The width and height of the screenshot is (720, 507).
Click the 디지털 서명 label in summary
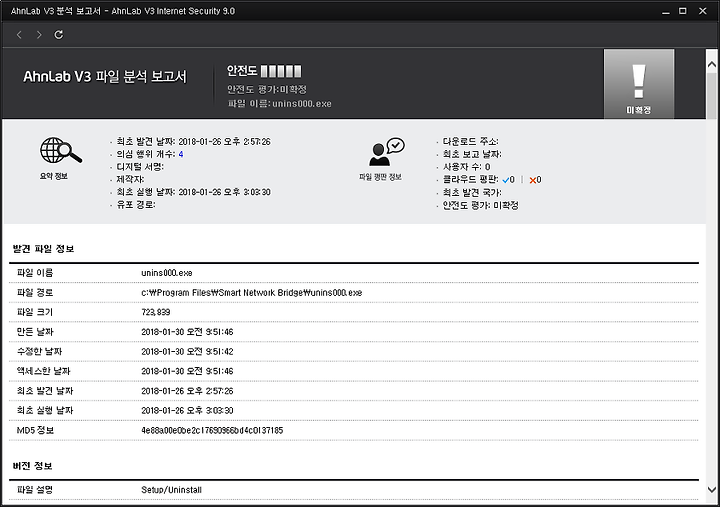click(x=140, y=167)
